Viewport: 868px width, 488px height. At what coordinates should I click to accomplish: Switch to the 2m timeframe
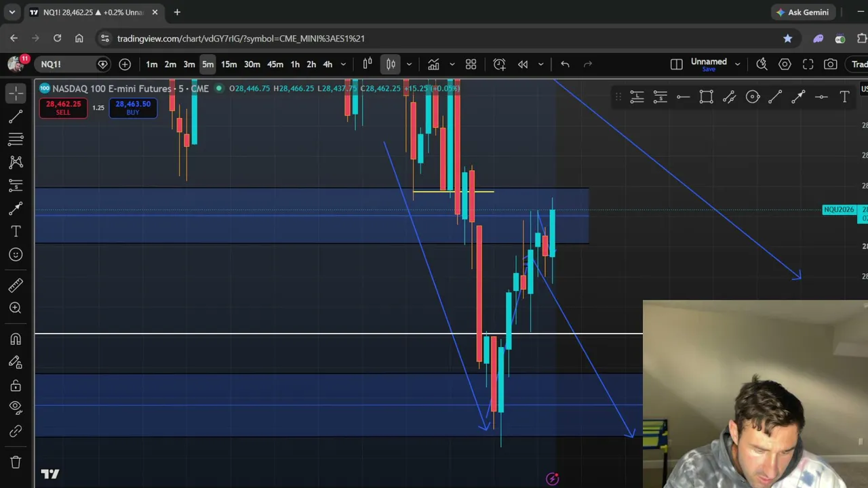tap(170, 64)
